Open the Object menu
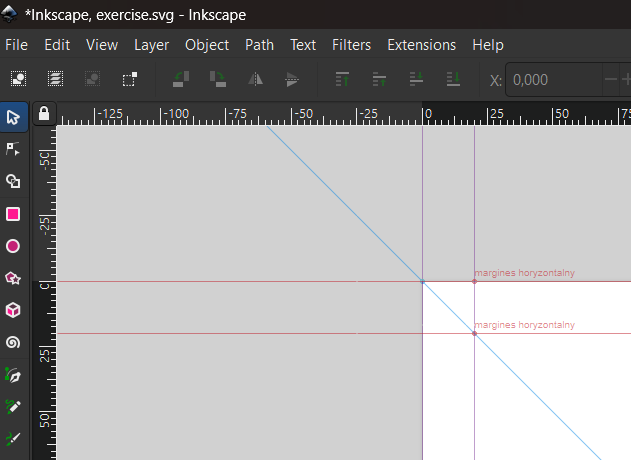The image size is (631, 460). (207, 45)
